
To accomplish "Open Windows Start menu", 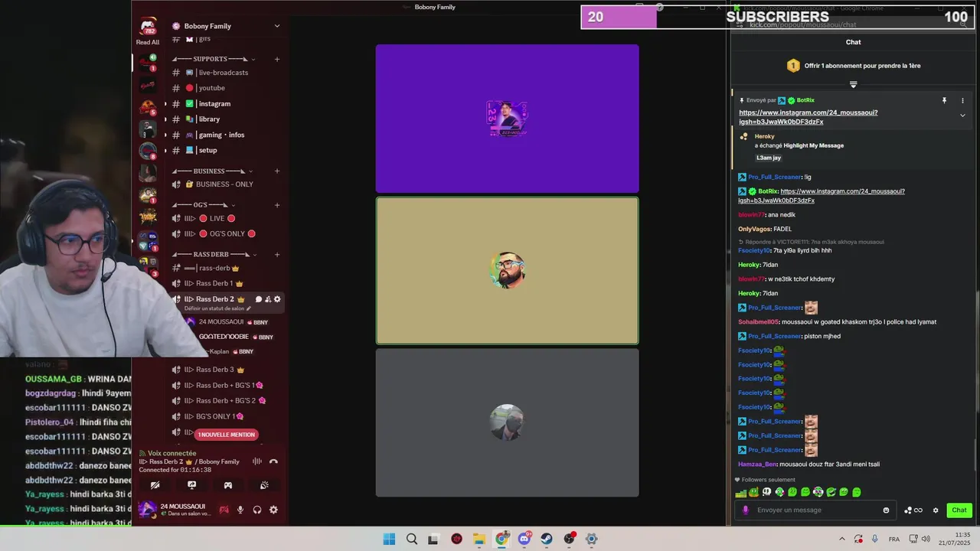I will (389, 539).
